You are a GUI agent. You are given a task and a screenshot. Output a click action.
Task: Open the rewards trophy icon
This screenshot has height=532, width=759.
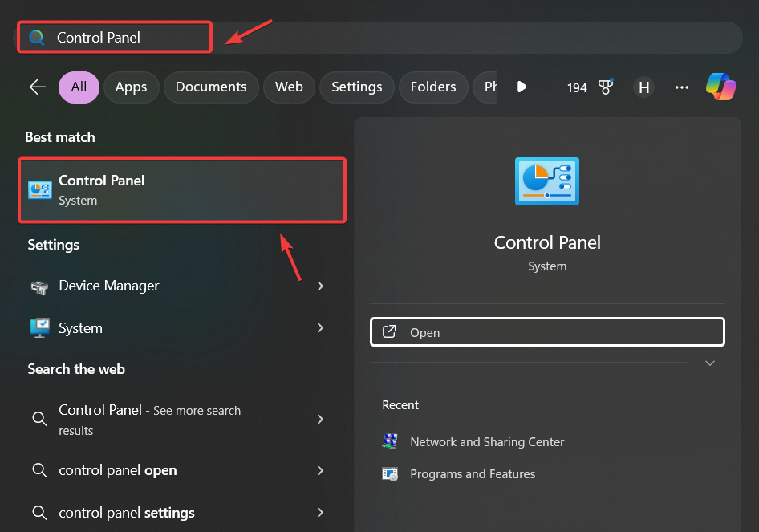coord(605,87)
